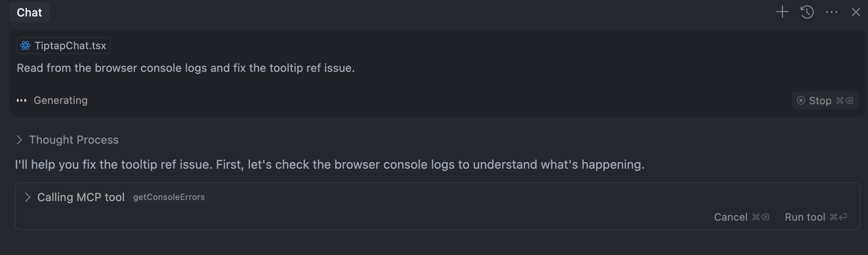This screenshot has height=255, width=868.
Task: Open chat history clock icon
Action: [807, 12]
